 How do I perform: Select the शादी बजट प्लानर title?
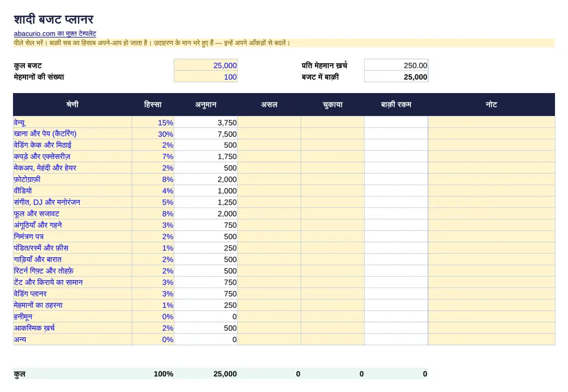click(x=53, y=19)
